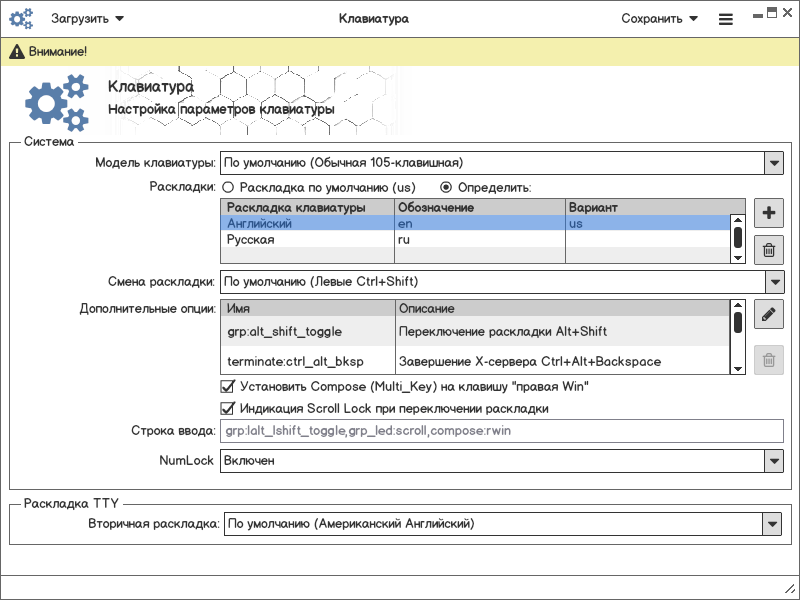Minimize the Клавиатура window
This screenshot has width=800, height=600.
[x=755, y=14]
